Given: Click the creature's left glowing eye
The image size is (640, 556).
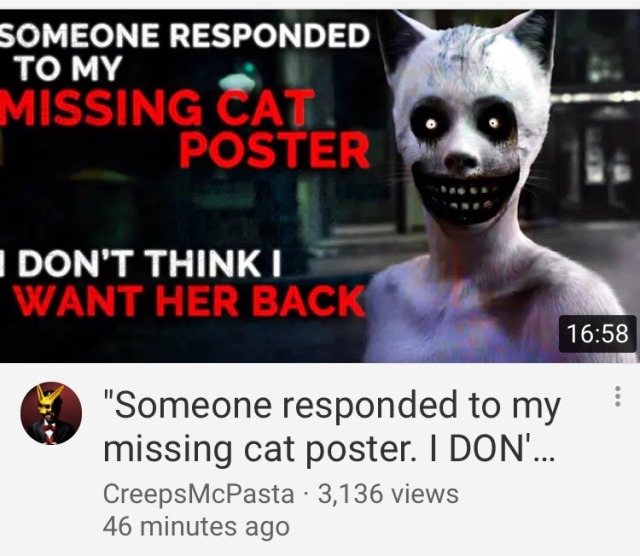Looking at the screenshot, I should pyautogui.click(x=430, y=124).
